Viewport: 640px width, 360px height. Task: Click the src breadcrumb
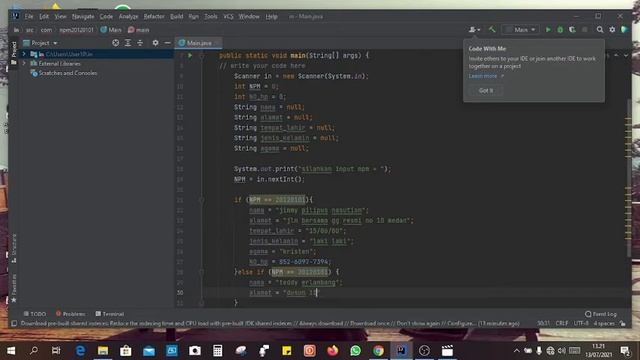tap(29, 30)
